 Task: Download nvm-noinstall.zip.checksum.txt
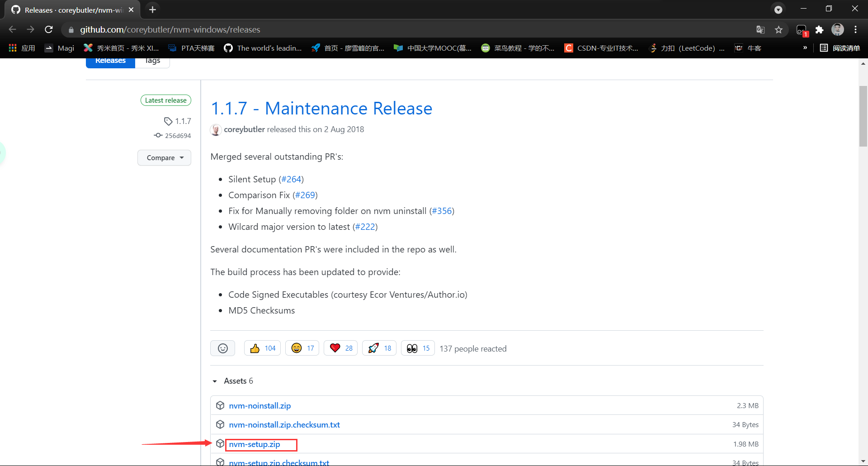coord(284,425)
